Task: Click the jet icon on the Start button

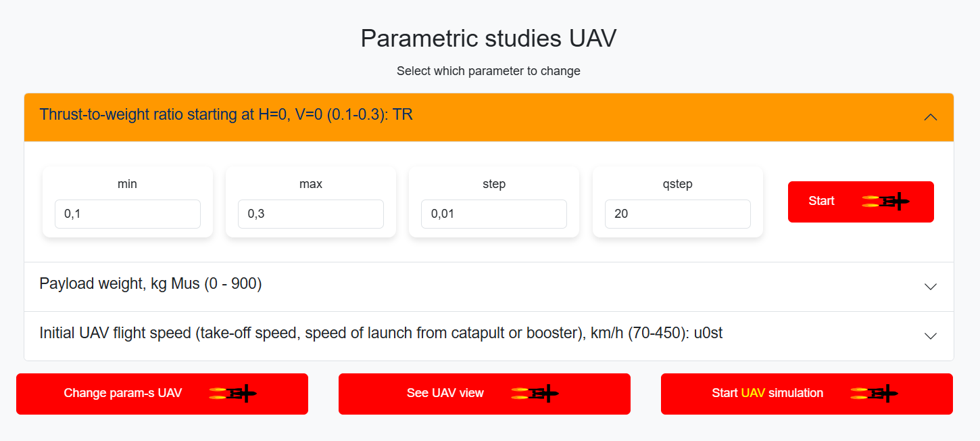Action: [x=886, y=201]
